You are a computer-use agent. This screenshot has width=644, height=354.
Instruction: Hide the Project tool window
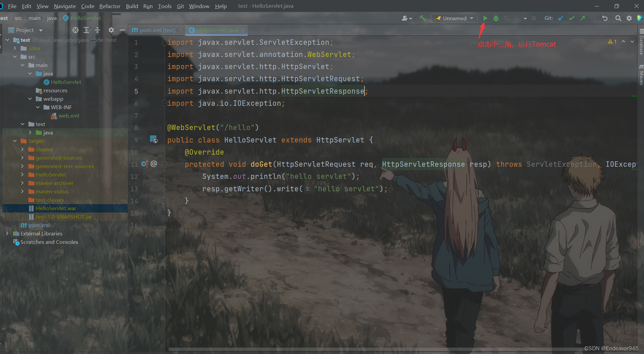[x=122, y=30]
